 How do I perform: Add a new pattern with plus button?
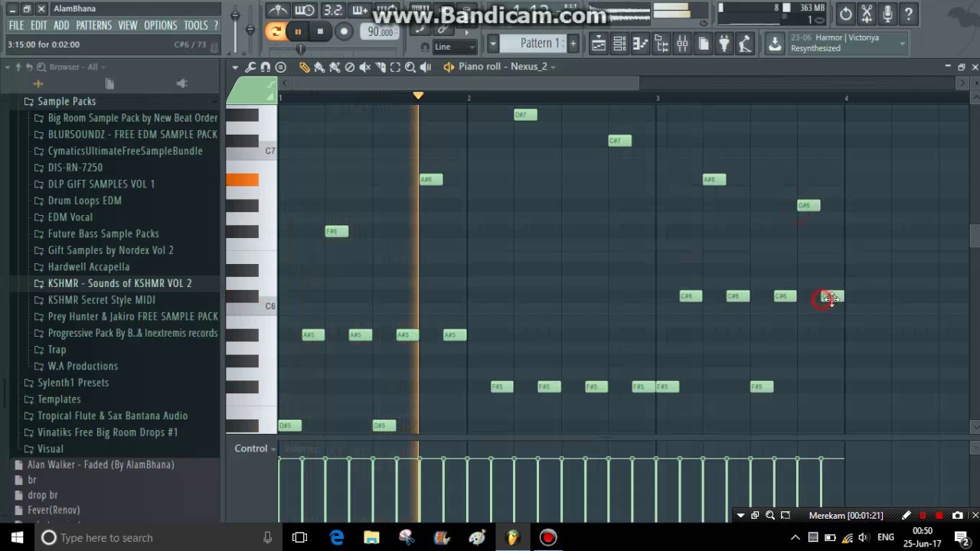pos(572,44)
